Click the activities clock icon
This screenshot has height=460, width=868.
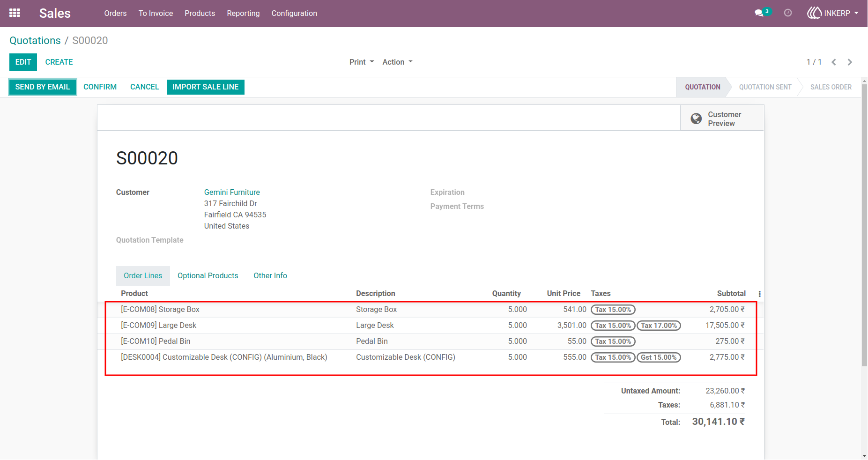pyautogui.click(x=788, y=13)
